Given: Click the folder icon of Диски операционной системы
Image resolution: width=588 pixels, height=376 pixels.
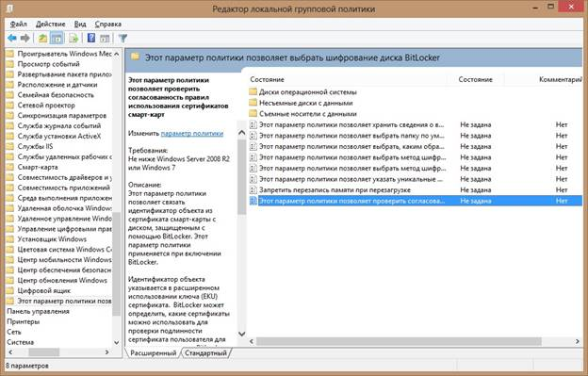Looking at the screenshot, I should click(253, 91).
